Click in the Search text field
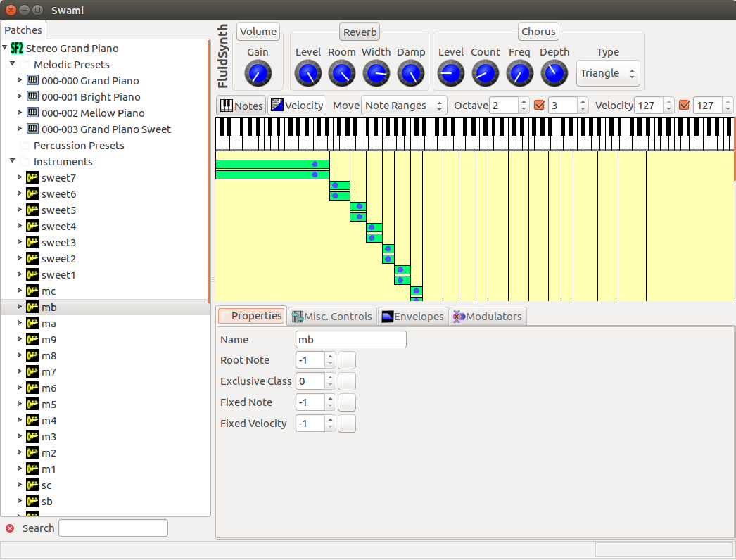The image size is (736, 560). (x=113, y=528)
